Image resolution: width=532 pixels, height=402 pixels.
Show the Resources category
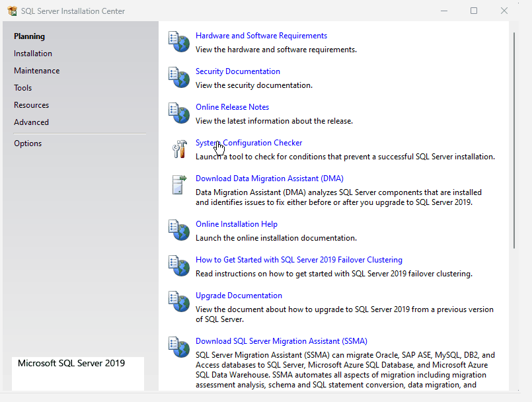(x=31, y=105)
